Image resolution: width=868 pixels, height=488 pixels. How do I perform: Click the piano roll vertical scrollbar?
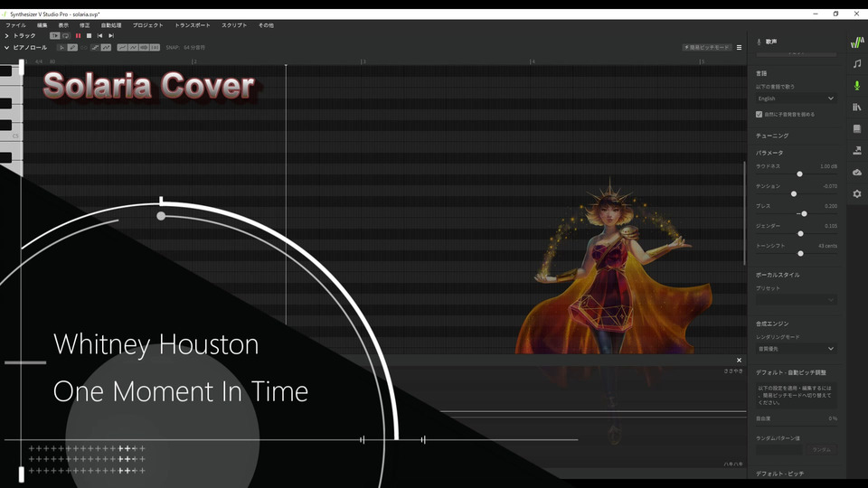click(x=744, y=213)
